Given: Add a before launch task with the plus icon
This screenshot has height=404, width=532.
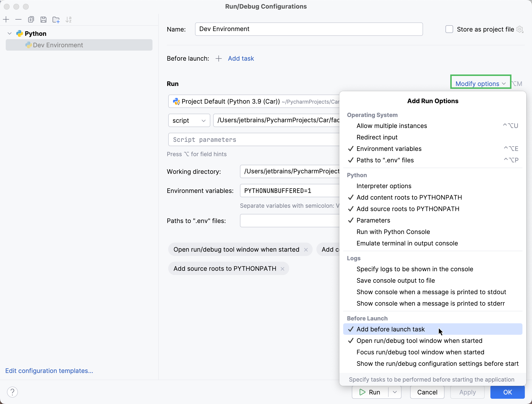Looking at the screenshot, I should coord(218,58).
